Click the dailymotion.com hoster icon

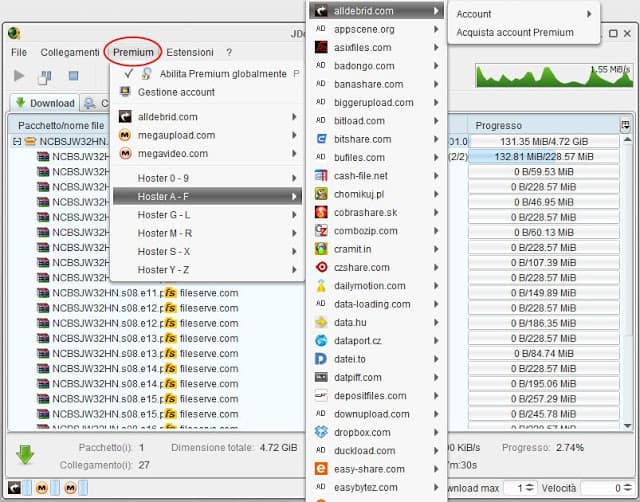point(321,286)
